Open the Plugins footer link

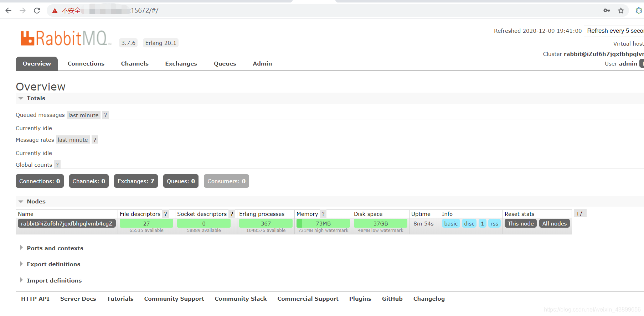tap(360, 299)
